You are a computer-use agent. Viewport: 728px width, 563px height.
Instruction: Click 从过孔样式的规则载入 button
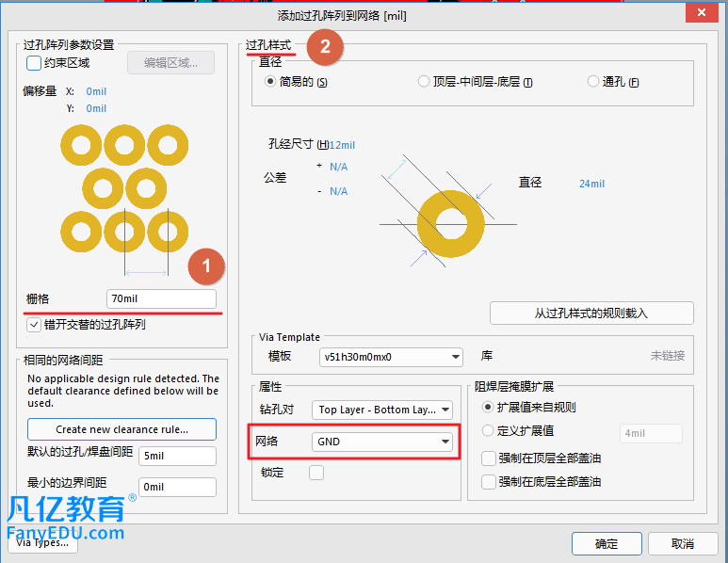[x=591, y=314]
